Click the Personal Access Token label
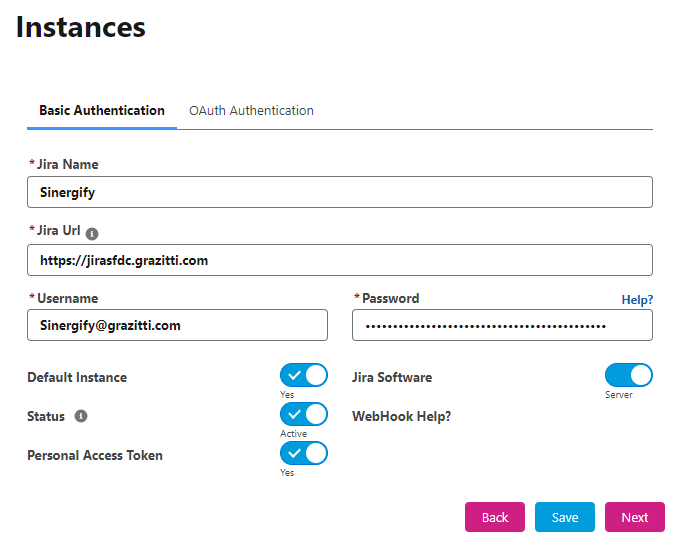 click(x=95, y=455)
